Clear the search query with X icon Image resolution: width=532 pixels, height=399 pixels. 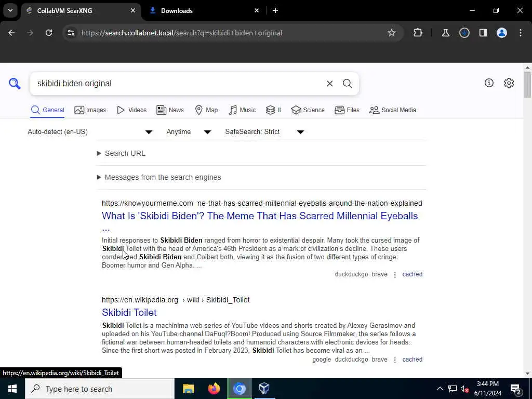pyautogui.click(x=329, y=84)
